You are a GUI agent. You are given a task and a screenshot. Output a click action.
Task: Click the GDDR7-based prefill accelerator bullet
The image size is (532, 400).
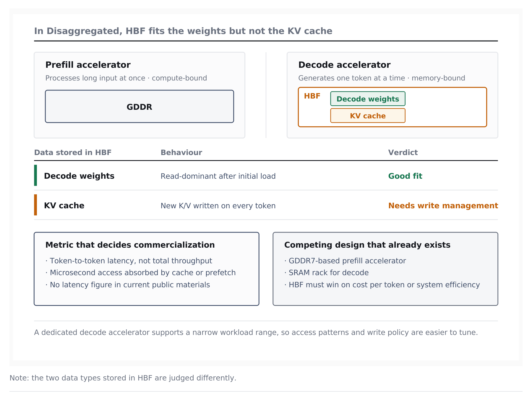click(345, 261)
